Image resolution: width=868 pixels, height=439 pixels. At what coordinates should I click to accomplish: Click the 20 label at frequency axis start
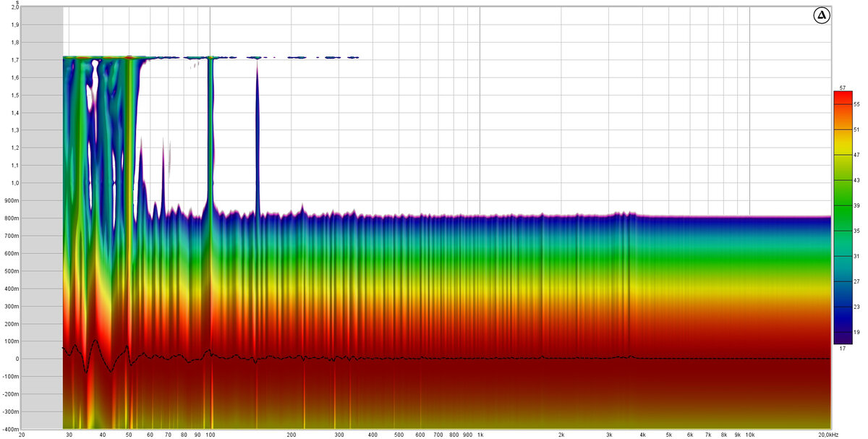tap(22, 435)
